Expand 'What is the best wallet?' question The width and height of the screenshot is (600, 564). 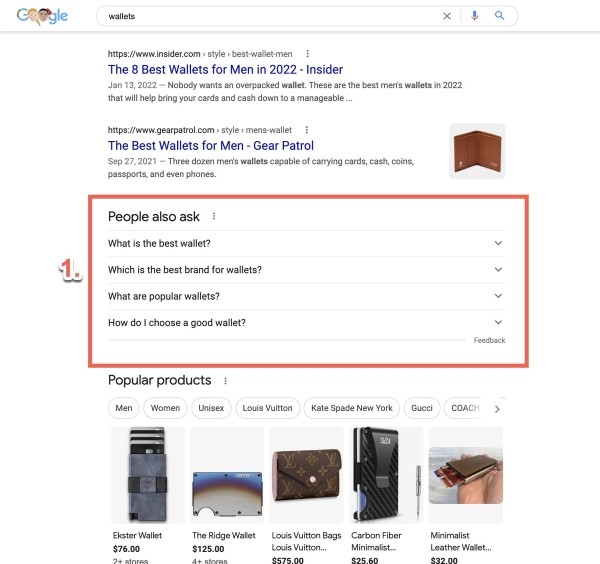click(307, 243)
